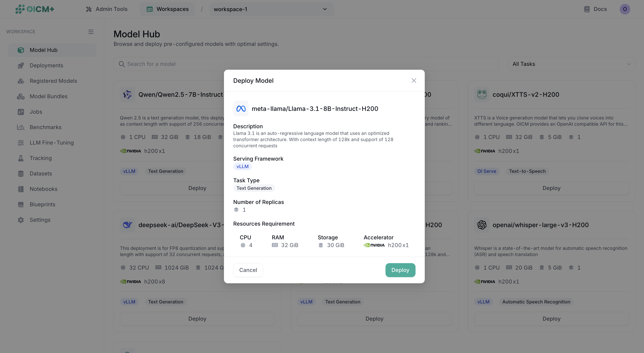Click the user avatar O
The image size is (644, 353).
click(x=624, y=9)
